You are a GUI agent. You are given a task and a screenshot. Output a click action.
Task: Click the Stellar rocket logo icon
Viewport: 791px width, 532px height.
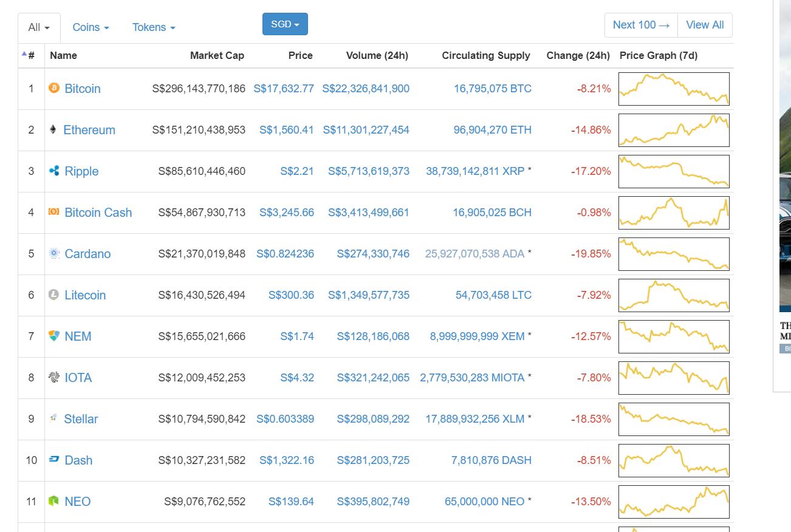pos(53,418)
